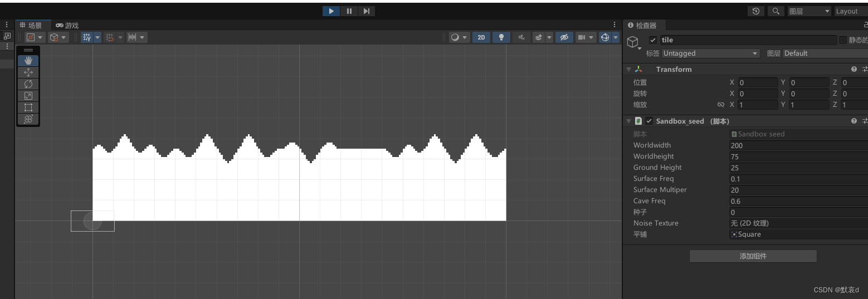The height and width of the screenshot is (299, 868).
Task: Click the Ground Height value field
Action: pyautogui.click(x=798, y=168)
